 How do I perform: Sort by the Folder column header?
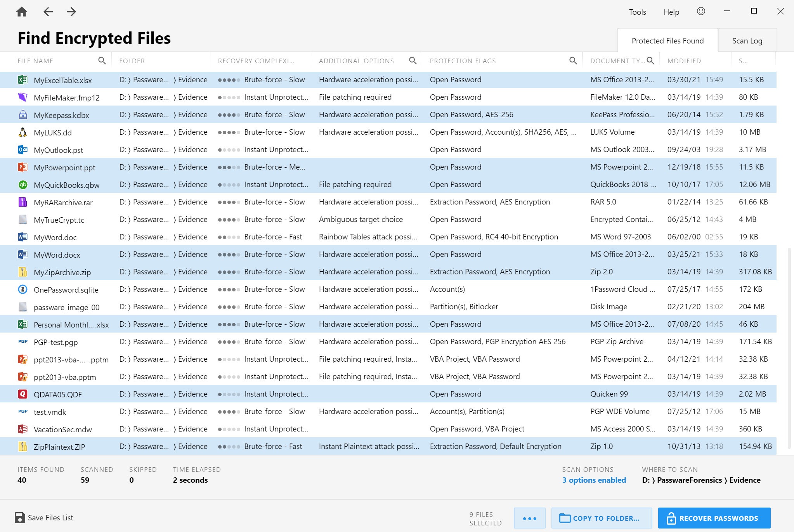point(132,61)
